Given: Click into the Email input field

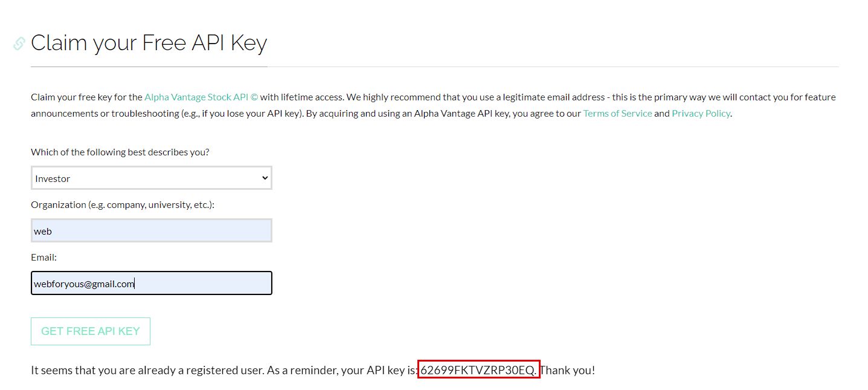Looking at the screenshot, I should click(152, 283).
